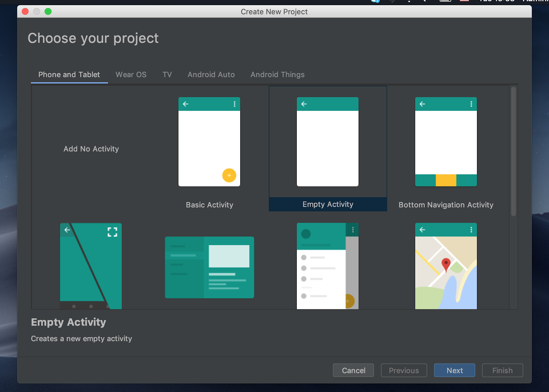549x392 pixels.
Task: Select the Add No Activity option
Action: pyautogui.click(x=91, y=149)
